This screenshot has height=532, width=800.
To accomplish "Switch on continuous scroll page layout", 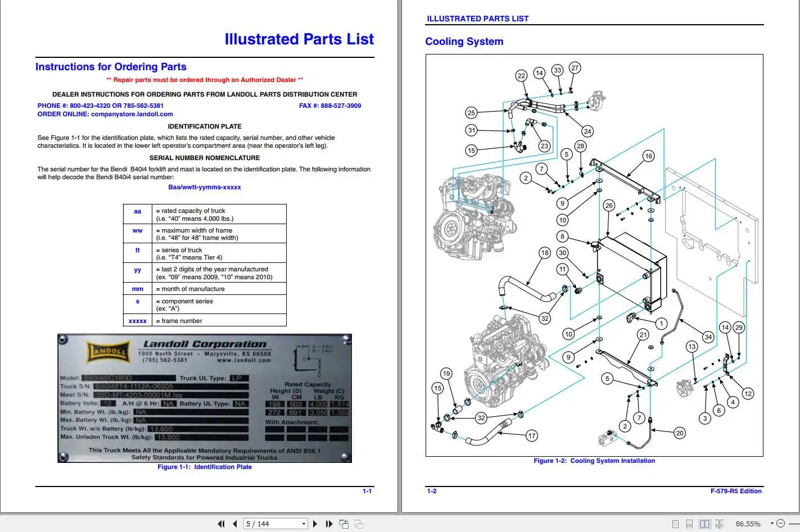I will (689, 523).
